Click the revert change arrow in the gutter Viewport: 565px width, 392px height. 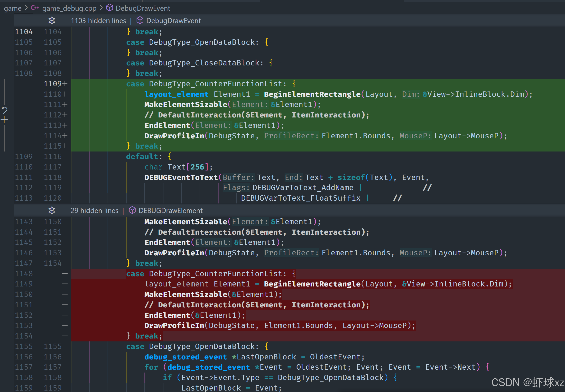5,110
